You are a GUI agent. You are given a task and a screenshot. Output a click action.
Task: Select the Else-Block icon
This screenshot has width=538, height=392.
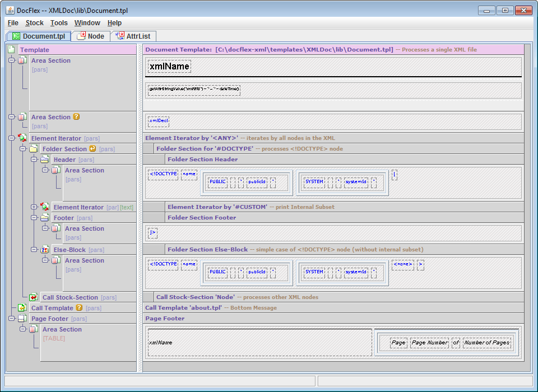(x=45, y=250)
